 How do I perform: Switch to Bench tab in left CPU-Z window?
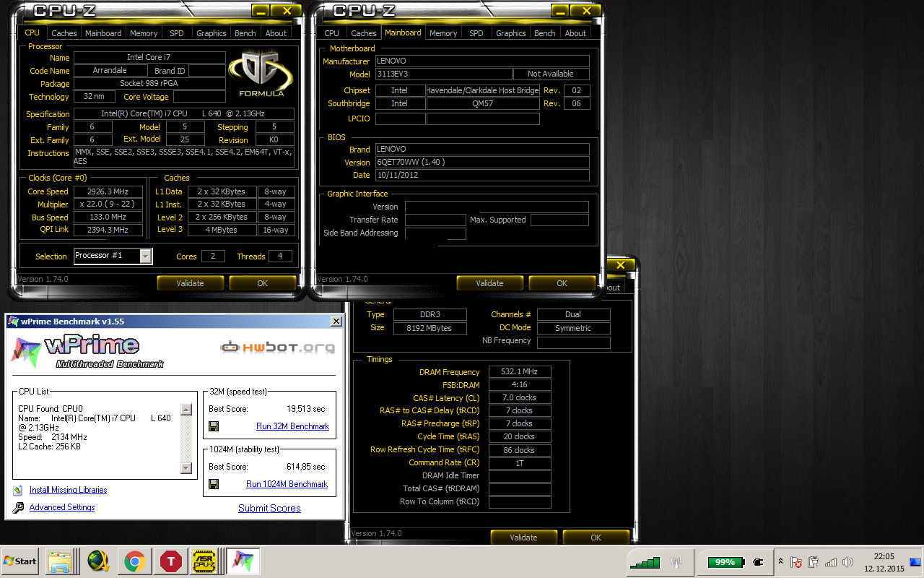point(245,33)
